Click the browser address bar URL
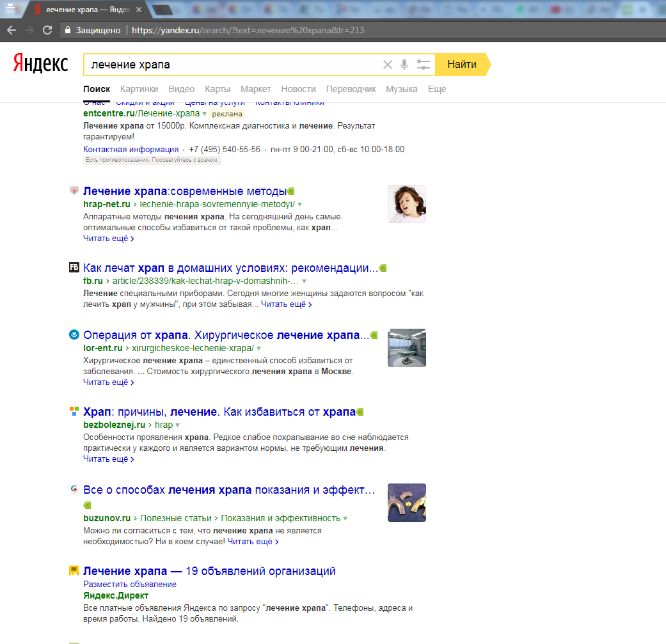 tap(248, 30)
